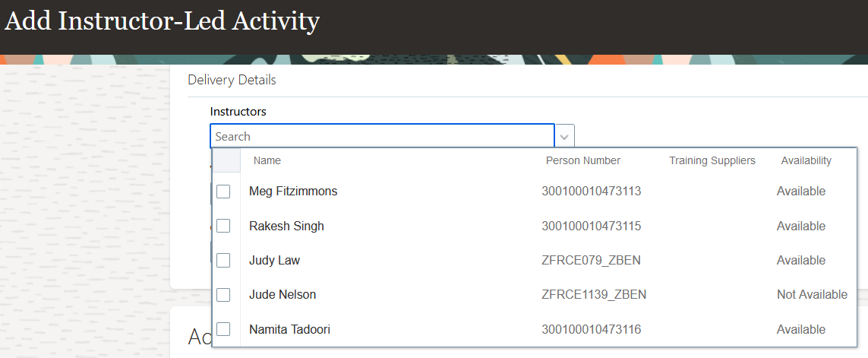Enable the Jude Nelson checkbox

[x=223, y=294]
